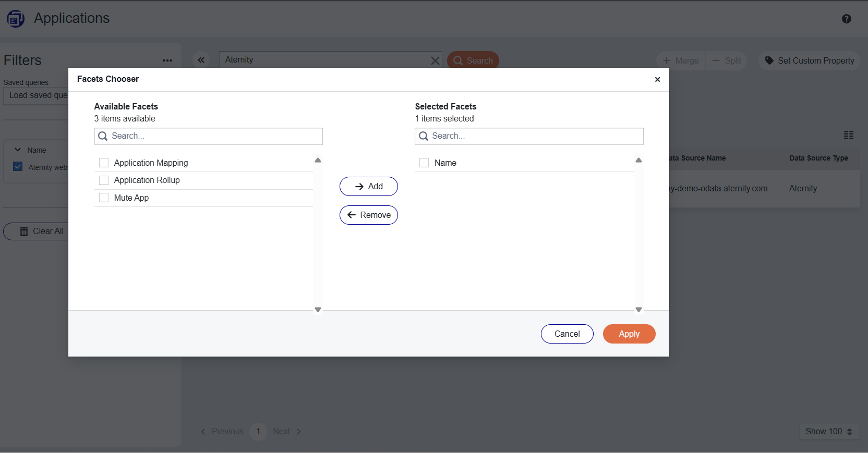This screenshot has height=453, width=868.
Task: Click the help question mark icon
Action: (846, 19)
